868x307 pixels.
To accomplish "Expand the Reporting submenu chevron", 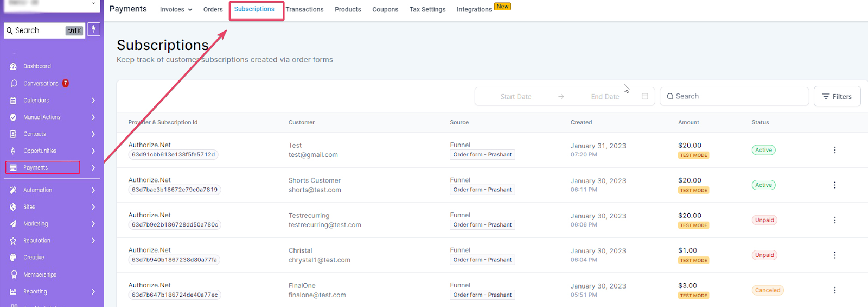I will coord(93,292).
